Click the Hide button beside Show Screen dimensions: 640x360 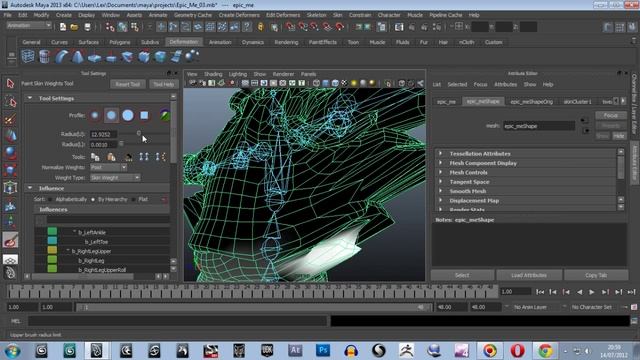pos(619,136)
